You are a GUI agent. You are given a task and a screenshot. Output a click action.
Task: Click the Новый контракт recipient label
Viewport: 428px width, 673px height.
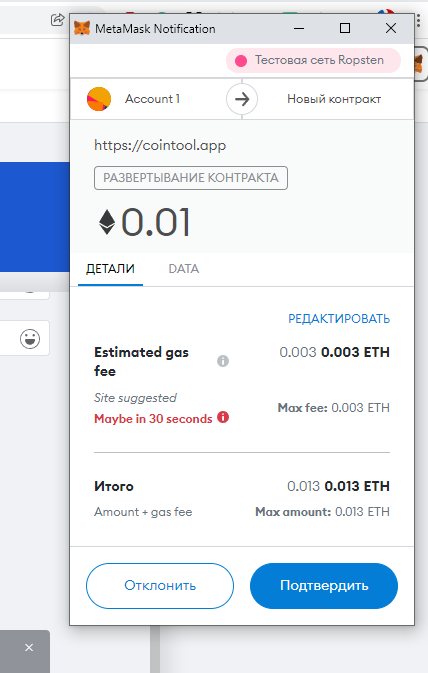coord(334,99)
